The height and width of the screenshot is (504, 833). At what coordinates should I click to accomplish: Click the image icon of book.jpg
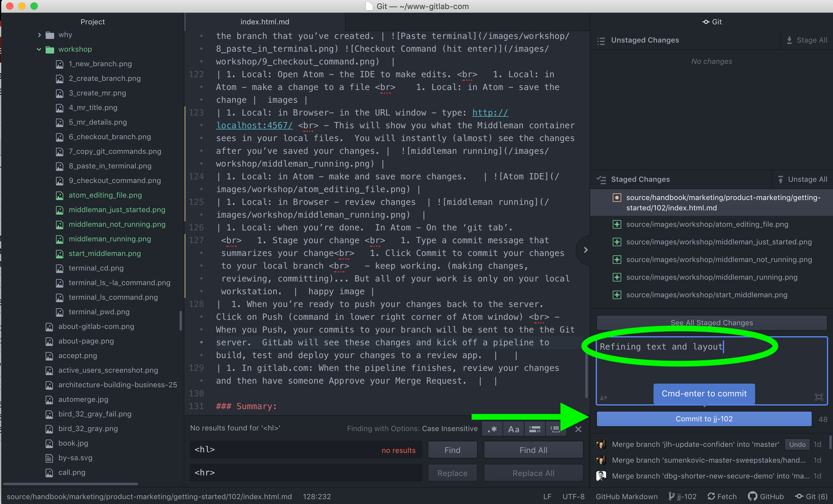pos(49,444)
